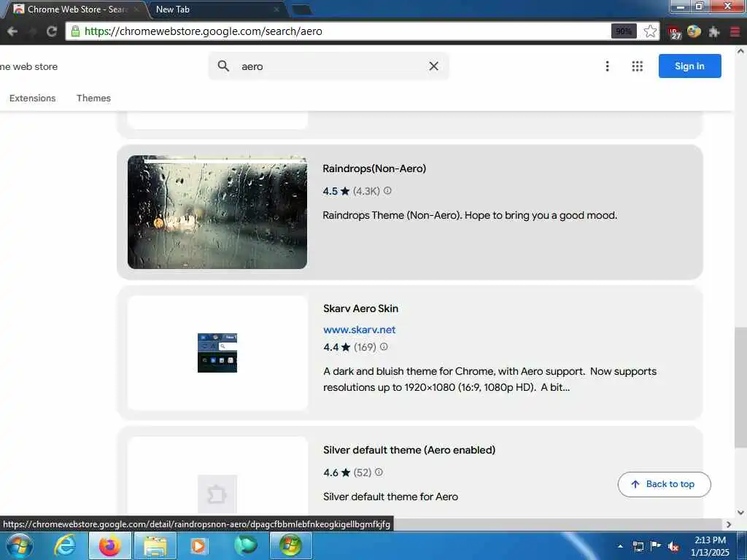Click the Skarv dark and bluish description
747x560 pixels.
click(489, 379)
